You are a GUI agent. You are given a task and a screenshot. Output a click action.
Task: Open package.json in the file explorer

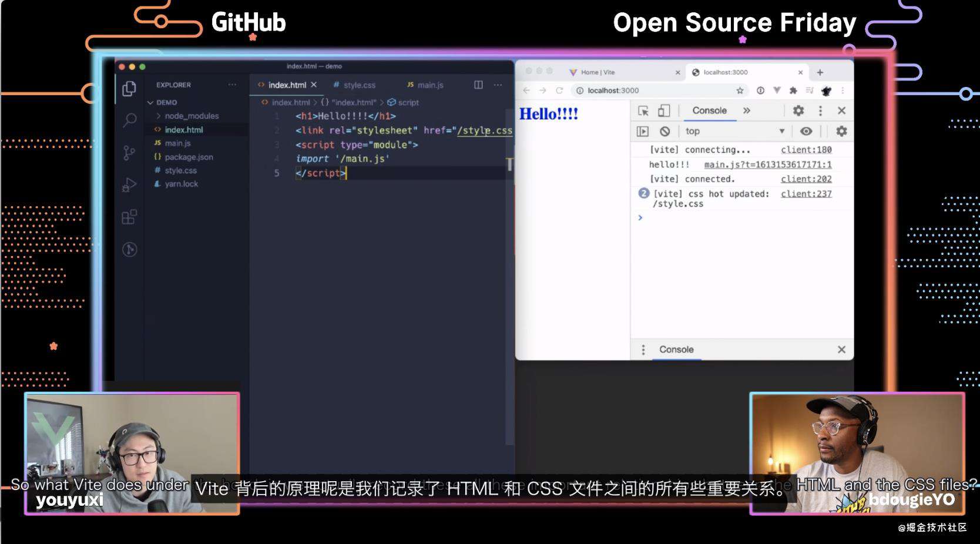(189, 157)
